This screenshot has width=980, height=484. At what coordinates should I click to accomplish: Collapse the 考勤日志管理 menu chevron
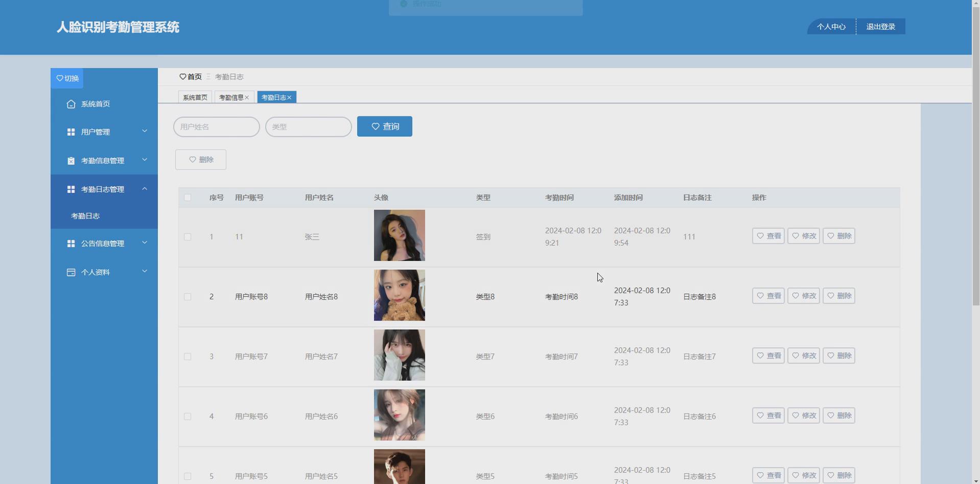coord(145,188)
